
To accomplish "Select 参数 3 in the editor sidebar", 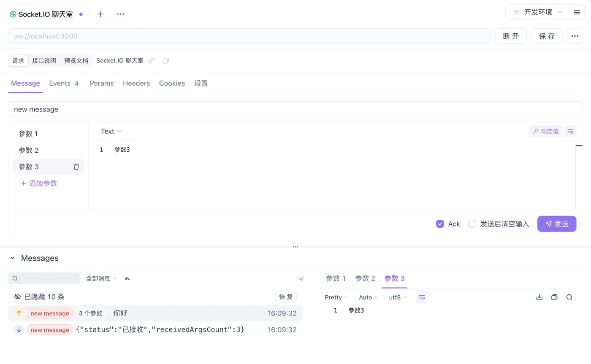I will pyautogui.click(x=48, y=167).
